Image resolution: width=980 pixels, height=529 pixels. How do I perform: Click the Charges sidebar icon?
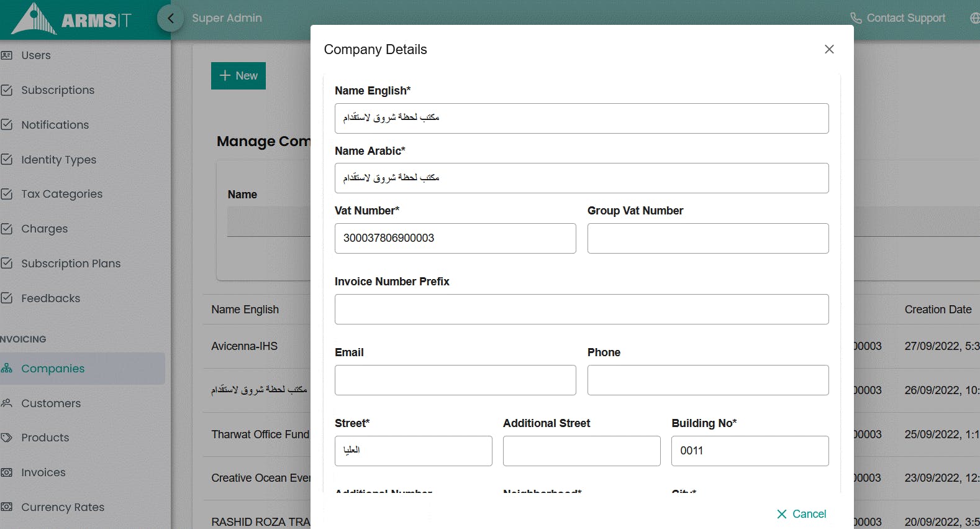click(7, 229)
